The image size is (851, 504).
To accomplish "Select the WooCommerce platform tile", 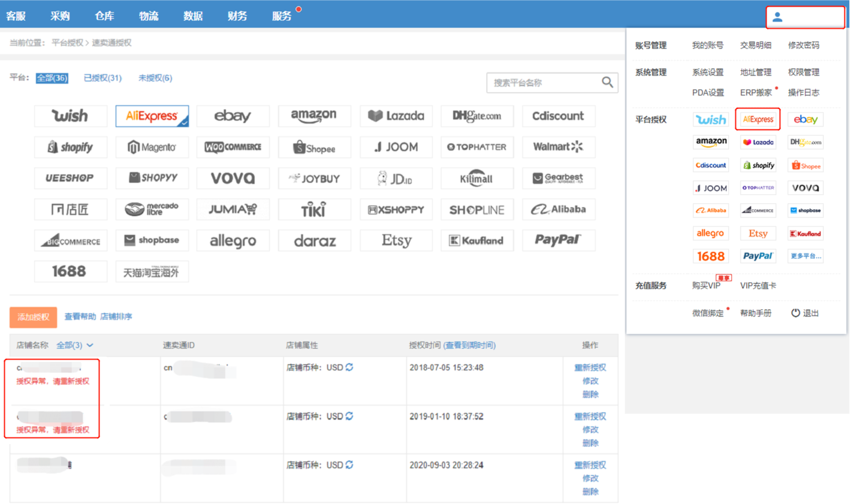I will pyautogui.click(x=233, y=147).
